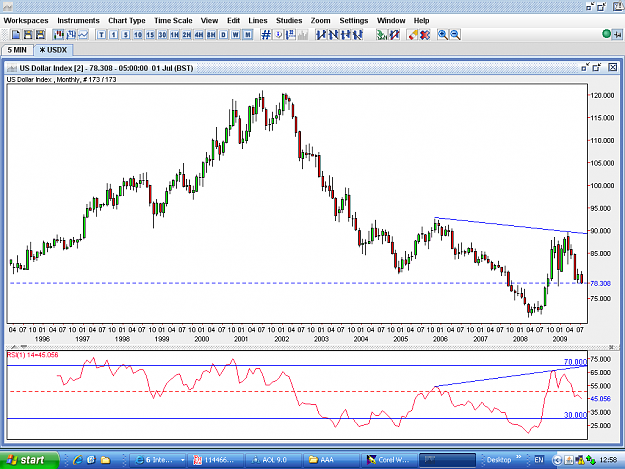Select the 5-minute timeframe button
Image resolution: width=625 pixels, height=469 pixels.
(126, 35)
